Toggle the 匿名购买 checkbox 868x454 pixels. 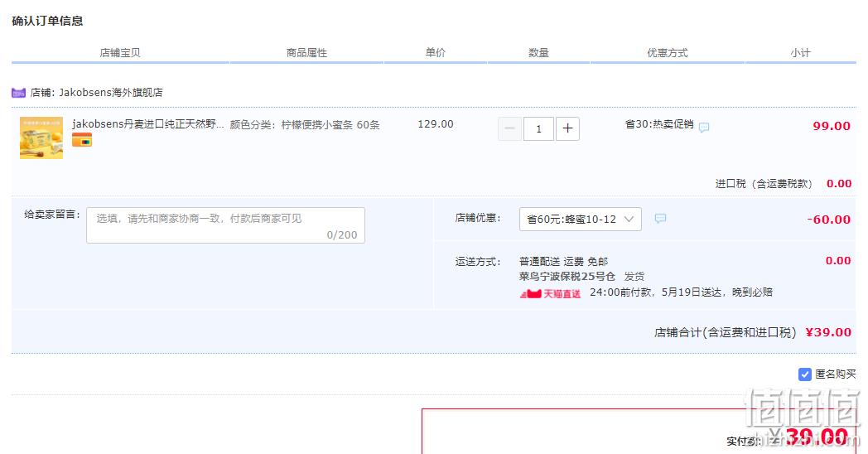coord(805,374)
